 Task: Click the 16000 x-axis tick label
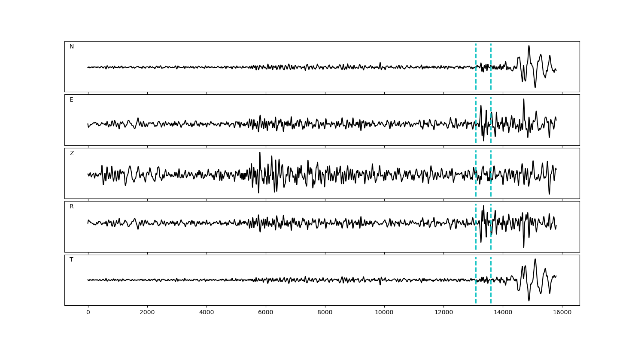pyautogui.click(x=562, y=313)
